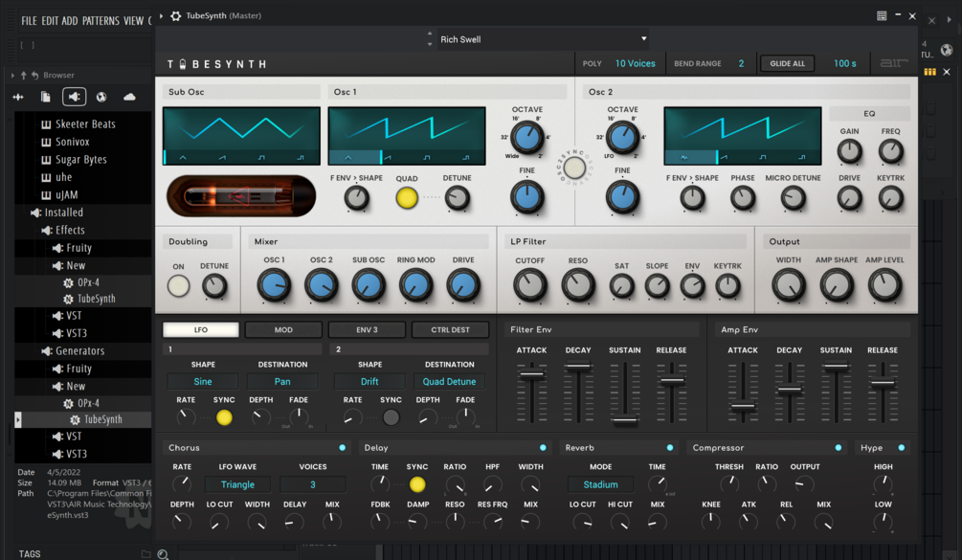Click the Bend Range value 2
962x560 pixels.
(x=741, y=64)
